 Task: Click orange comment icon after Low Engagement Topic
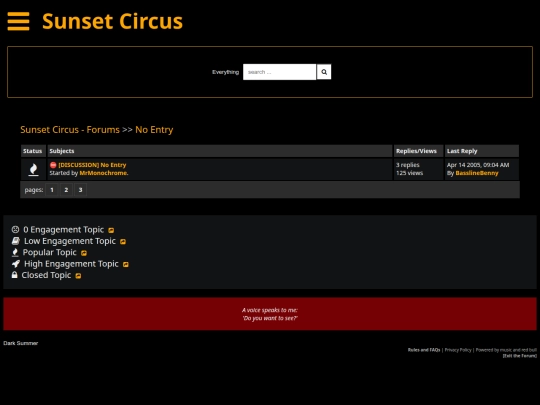(123, 242)
